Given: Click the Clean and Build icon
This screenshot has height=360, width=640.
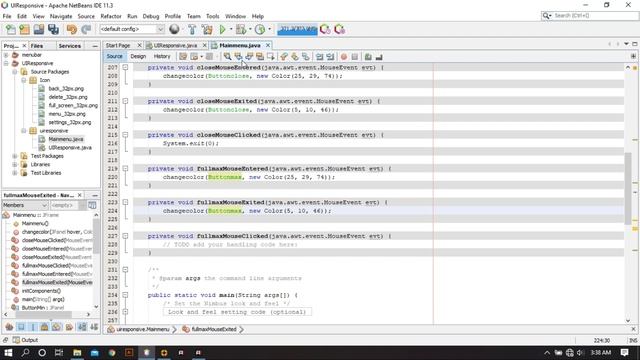Looking at the screenshot, I should click(x=207, y=29).
